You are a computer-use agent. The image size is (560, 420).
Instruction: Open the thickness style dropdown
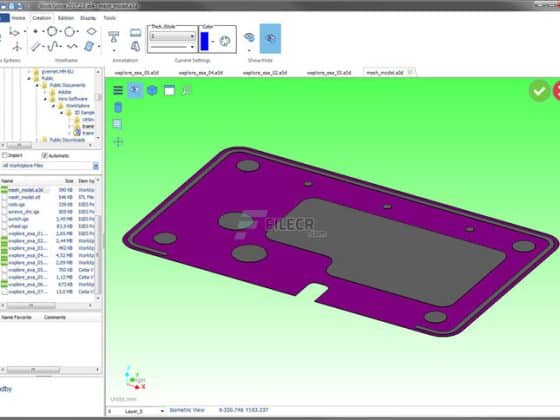tap(172, 36)
